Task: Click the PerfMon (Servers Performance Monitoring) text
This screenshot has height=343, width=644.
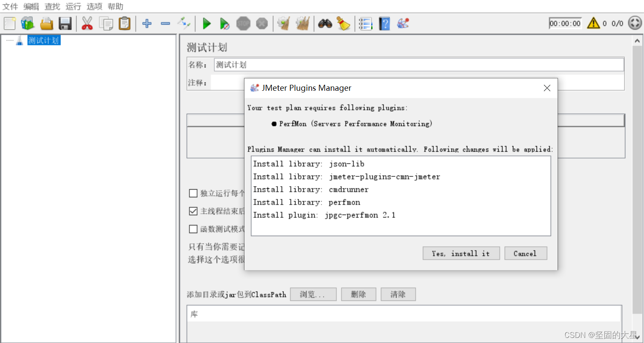Action: pos(356,124)
